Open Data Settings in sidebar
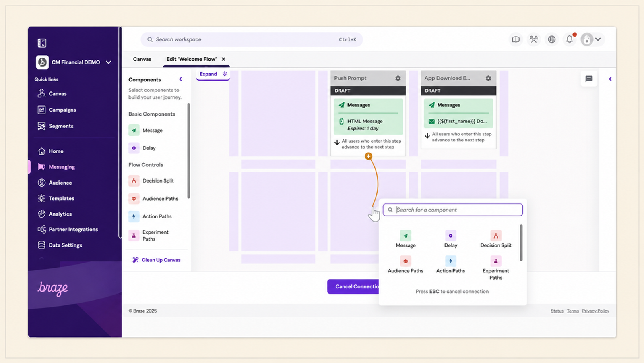The width and height of the screenshot is (644, 363). tap(60, 245)
